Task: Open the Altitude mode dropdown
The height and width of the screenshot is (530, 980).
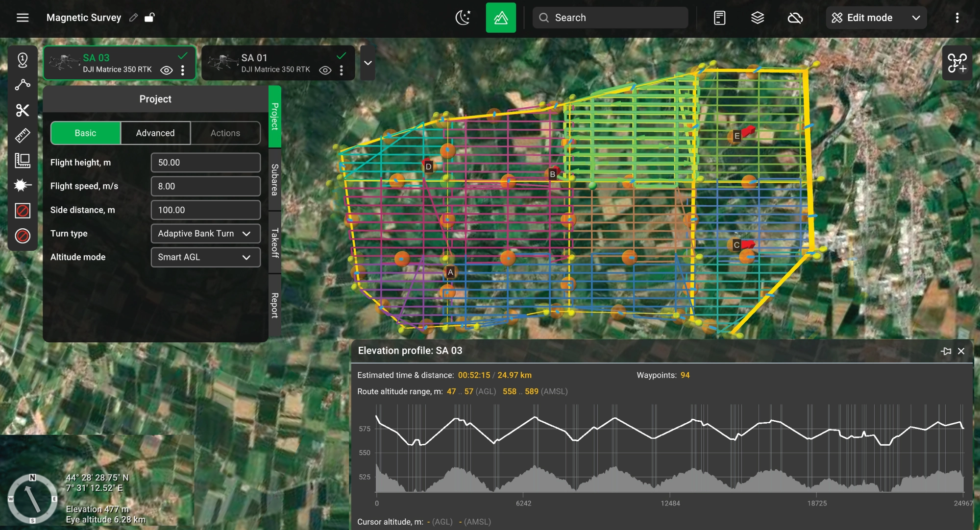Action: 205,257
